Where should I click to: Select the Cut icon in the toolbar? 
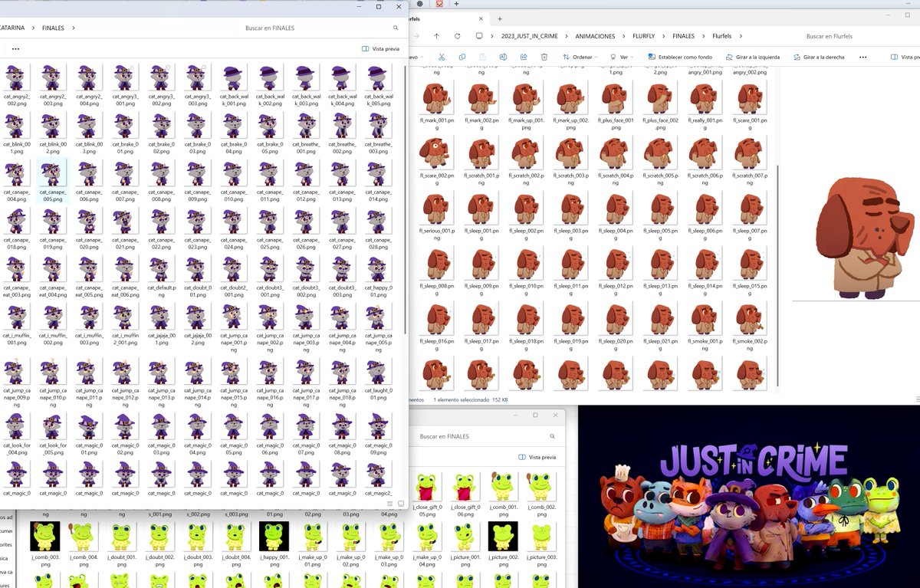442,56
